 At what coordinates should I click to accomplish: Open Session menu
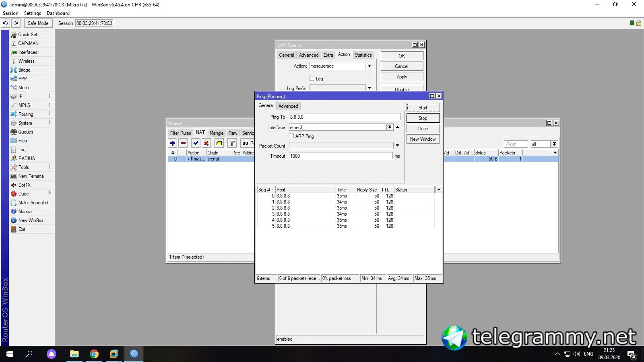(x=10, y=13)
